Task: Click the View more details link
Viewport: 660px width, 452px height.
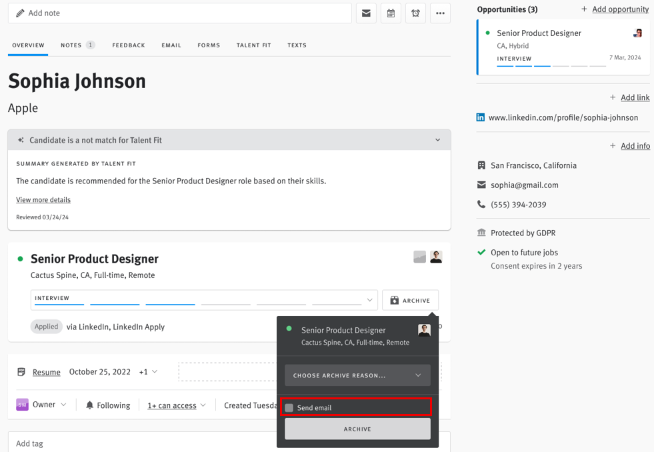Action: click(x=43, y=200)
